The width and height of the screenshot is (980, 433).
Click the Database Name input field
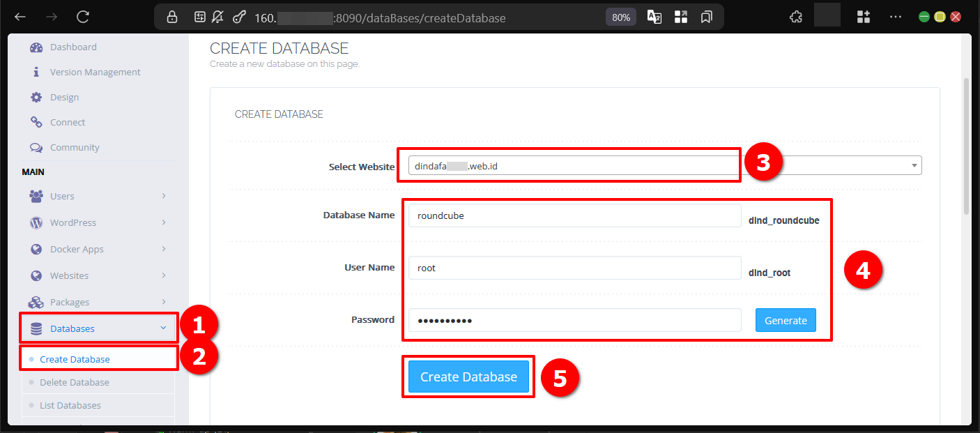(574, 215)
